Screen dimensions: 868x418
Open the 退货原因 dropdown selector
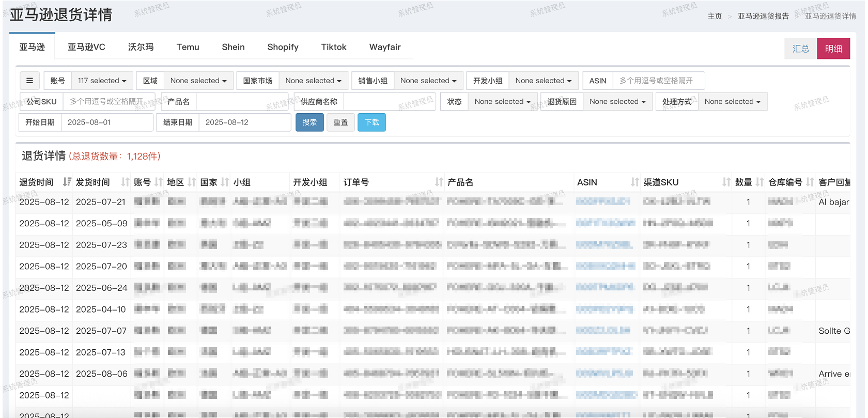617,102
